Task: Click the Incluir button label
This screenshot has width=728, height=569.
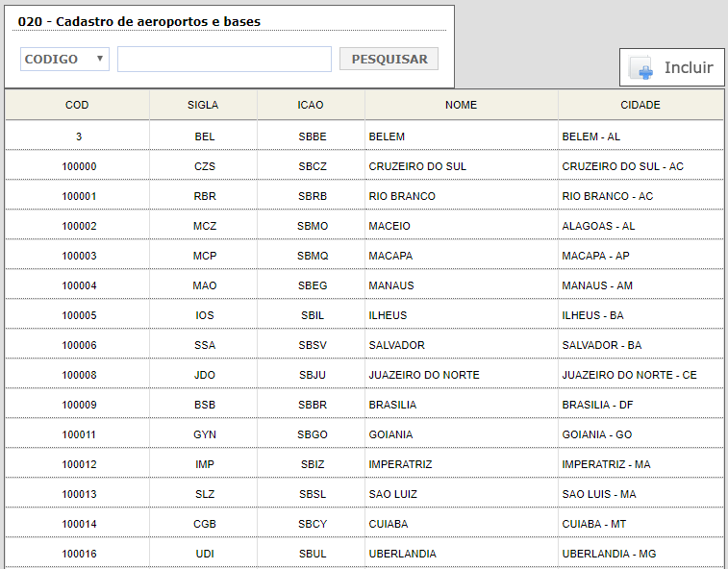Action: (689, 68)
